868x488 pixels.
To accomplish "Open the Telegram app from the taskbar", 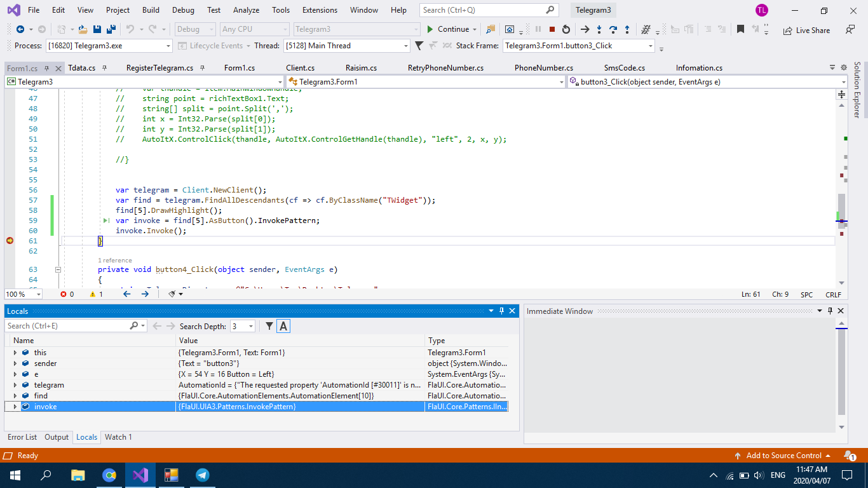I will (202, 475).
